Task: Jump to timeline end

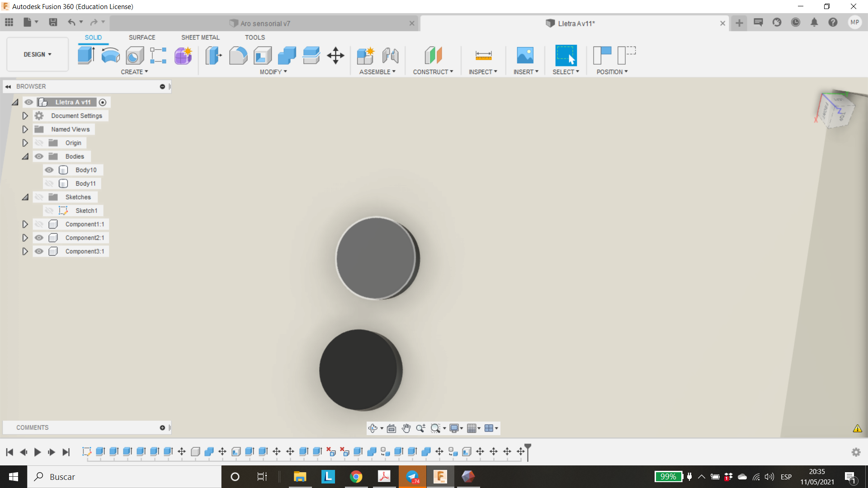Action: [66, 452]
